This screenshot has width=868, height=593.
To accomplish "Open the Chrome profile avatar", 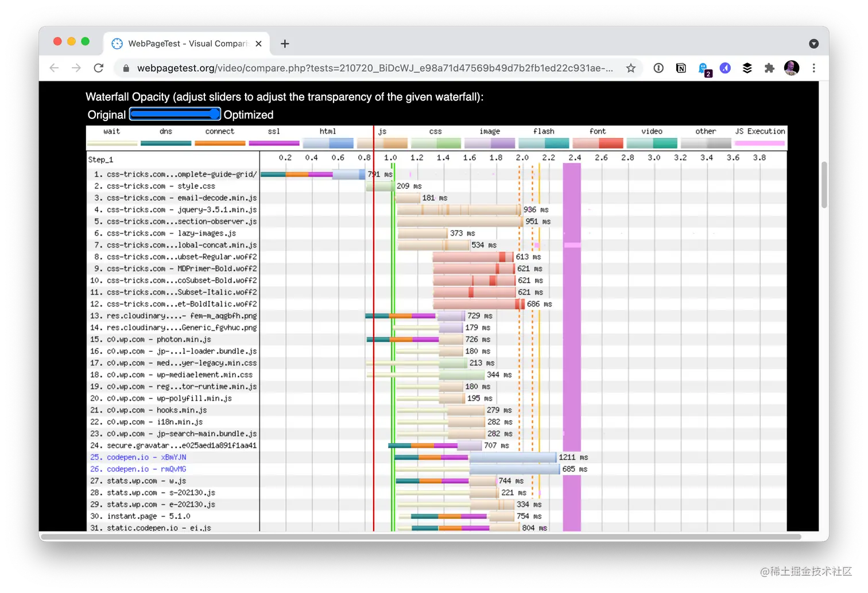I will tap(792, 68).
